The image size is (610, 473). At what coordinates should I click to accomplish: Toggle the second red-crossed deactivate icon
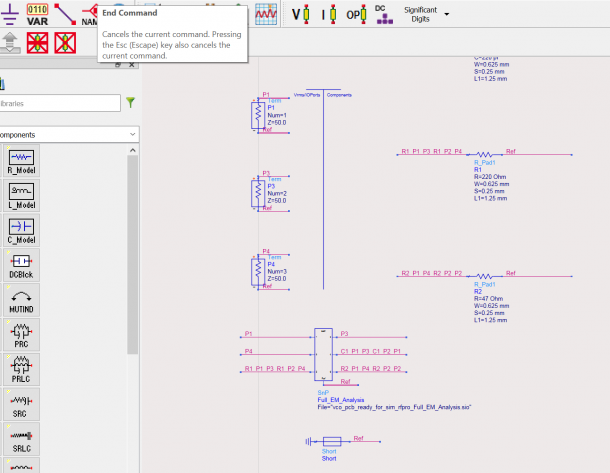tap(65, 43)
